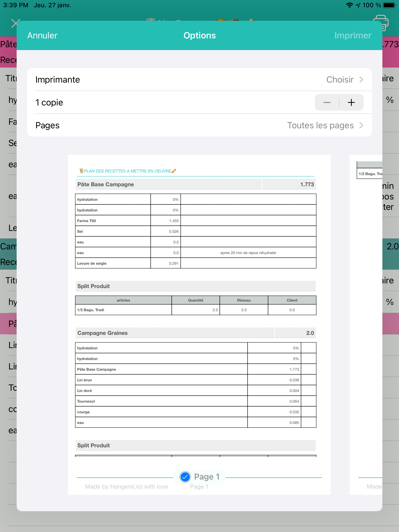The width and height of the screenshot is (399, 532).
Task: Click 'PLAN DES RECETTES A METTRE EN OEUVRE' title
Action: click(x=128, y=171)
